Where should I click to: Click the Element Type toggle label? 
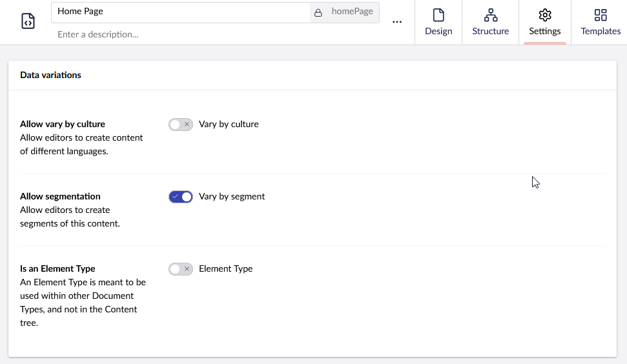point(226,269)
